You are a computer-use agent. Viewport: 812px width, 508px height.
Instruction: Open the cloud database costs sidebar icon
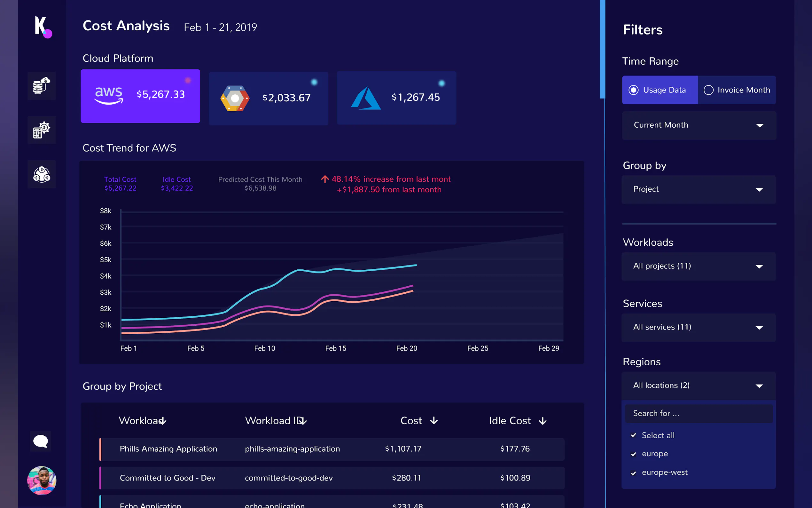click(x=42, y=86)
